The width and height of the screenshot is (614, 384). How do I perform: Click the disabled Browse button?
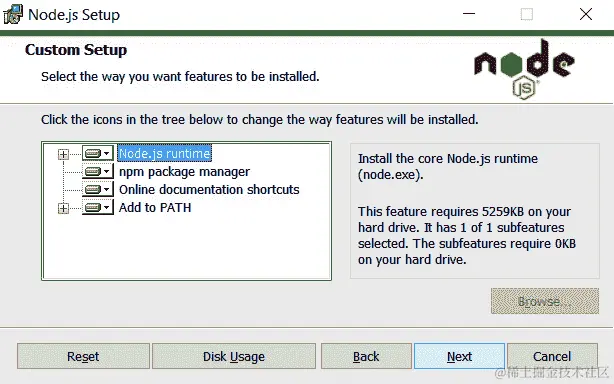[545, 301]
